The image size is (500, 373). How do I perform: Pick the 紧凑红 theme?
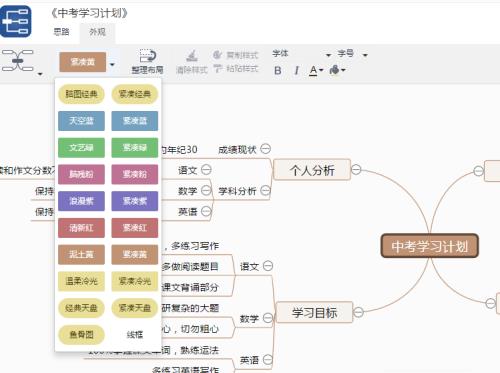(x=135, y=228)
